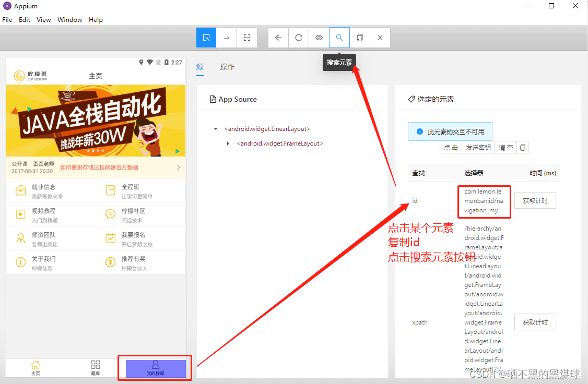
Task: Expand the android.widget.FrameLayout node
Action: point(228,143)
